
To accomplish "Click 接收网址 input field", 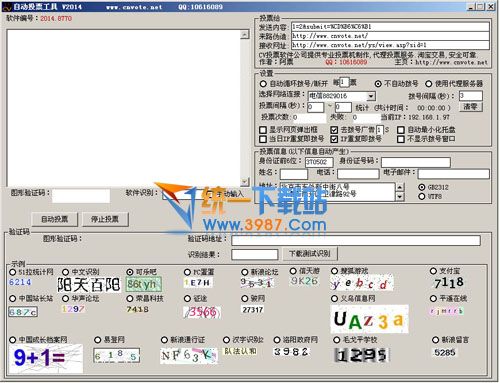I will point(390,45).
